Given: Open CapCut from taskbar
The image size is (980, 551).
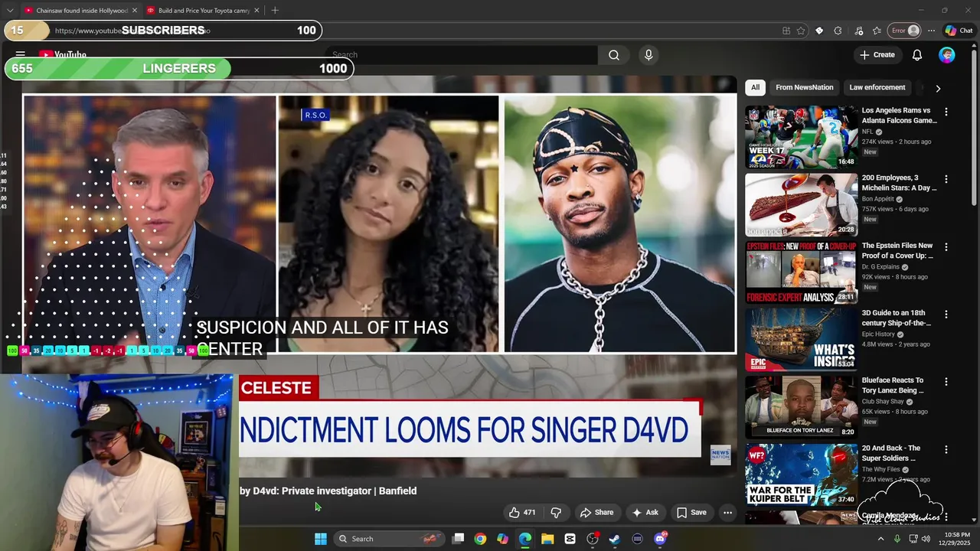Looking at the screenshot, I should pos(570,539).
